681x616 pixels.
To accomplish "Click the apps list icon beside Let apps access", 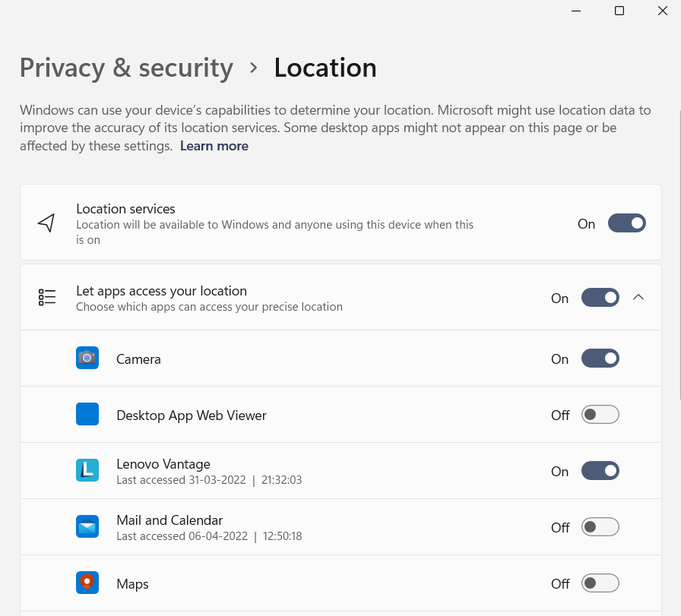I will (47, 298).
